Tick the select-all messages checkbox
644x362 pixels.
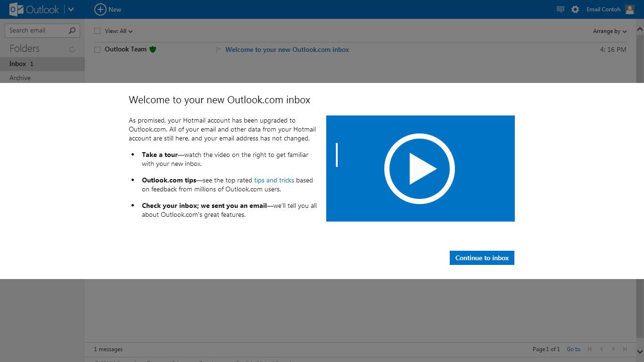(98, 31)
